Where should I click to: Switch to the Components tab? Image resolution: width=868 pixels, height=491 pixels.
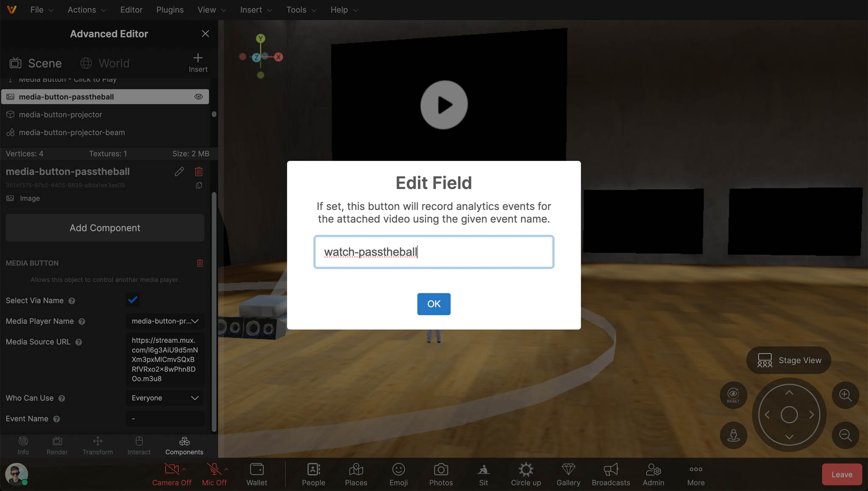tap(184, 446)
